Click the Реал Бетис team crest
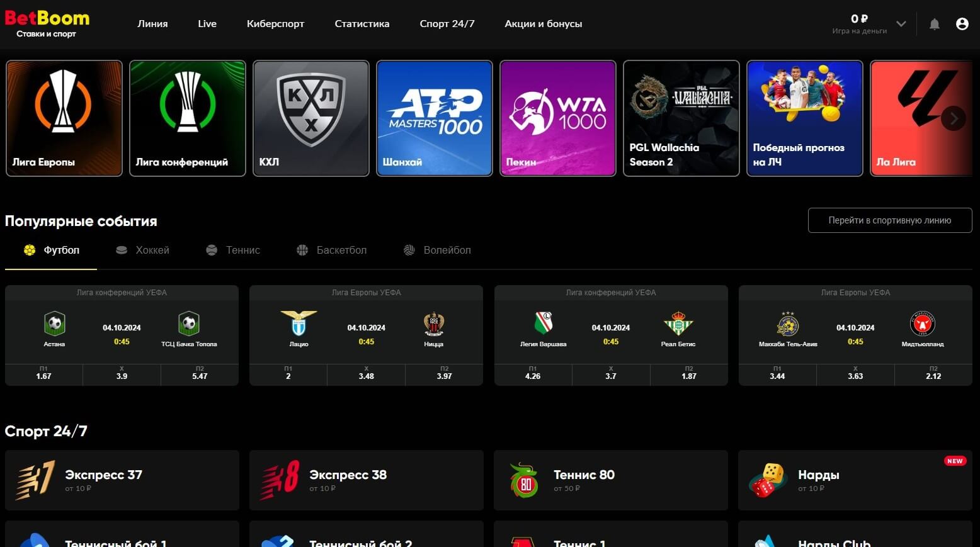Screen dimensions: 980x547 click(x=678, y=324)
